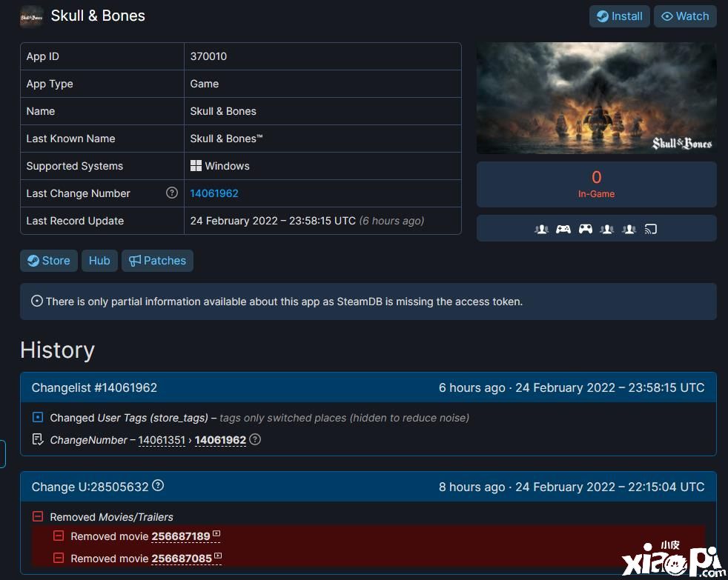Open removed movie 256687085 link
Screen dimensions: 728x580
[x=182, y=559]
